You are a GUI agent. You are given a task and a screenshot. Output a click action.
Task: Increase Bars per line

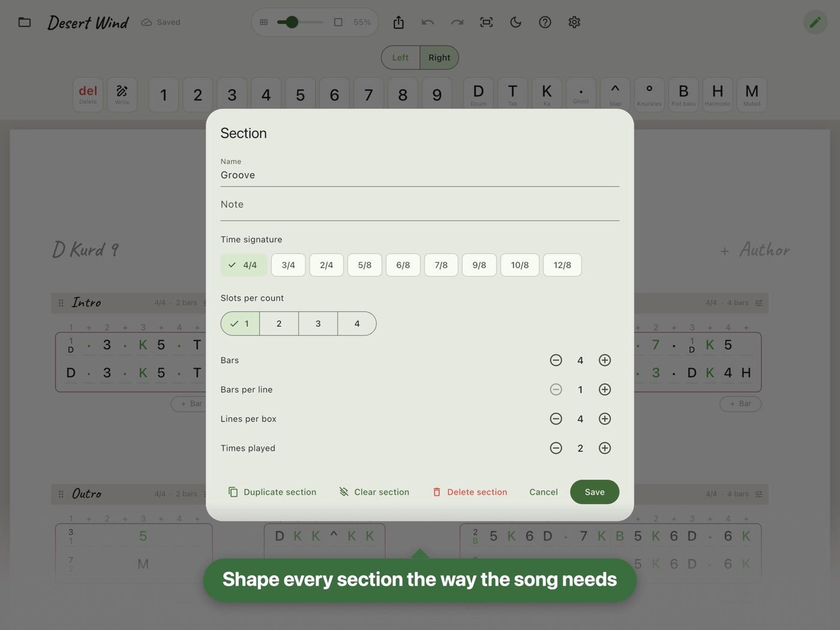[605, 390]
